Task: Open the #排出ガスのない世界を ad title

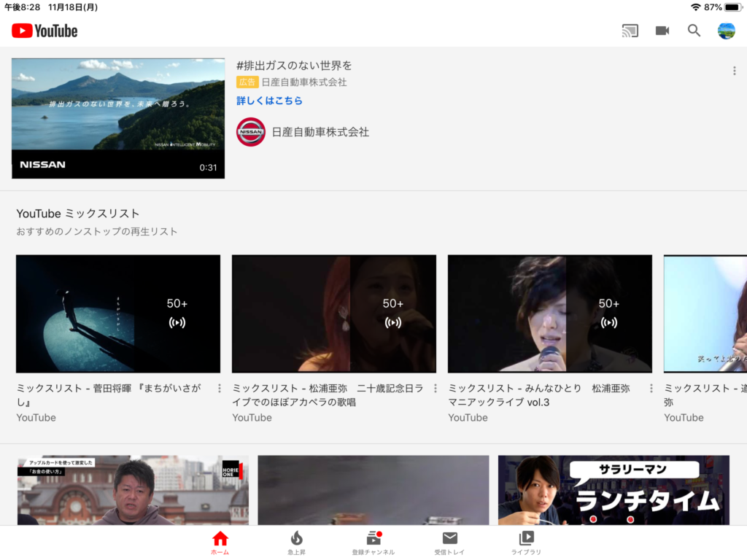Action: click(x=294, y=65)
